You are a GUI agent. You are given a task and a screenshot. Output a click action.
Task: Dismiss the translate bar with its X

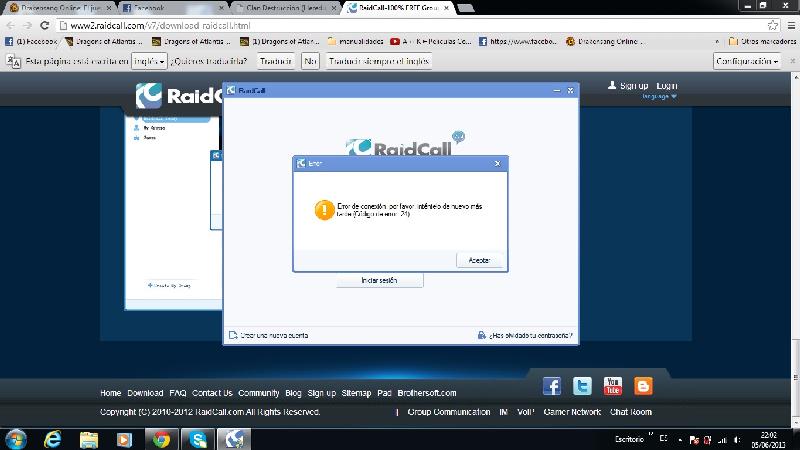[x=792, y=61]
